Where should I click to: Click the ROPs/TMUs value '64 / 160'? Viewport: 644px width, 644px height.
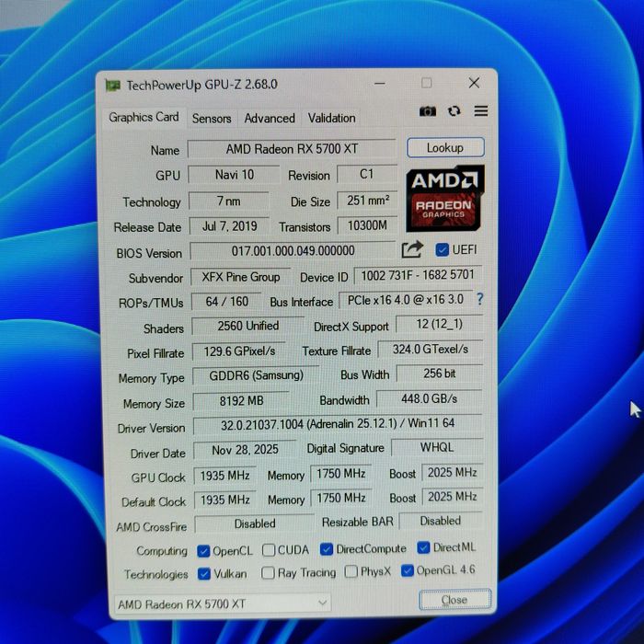point(226,302)
